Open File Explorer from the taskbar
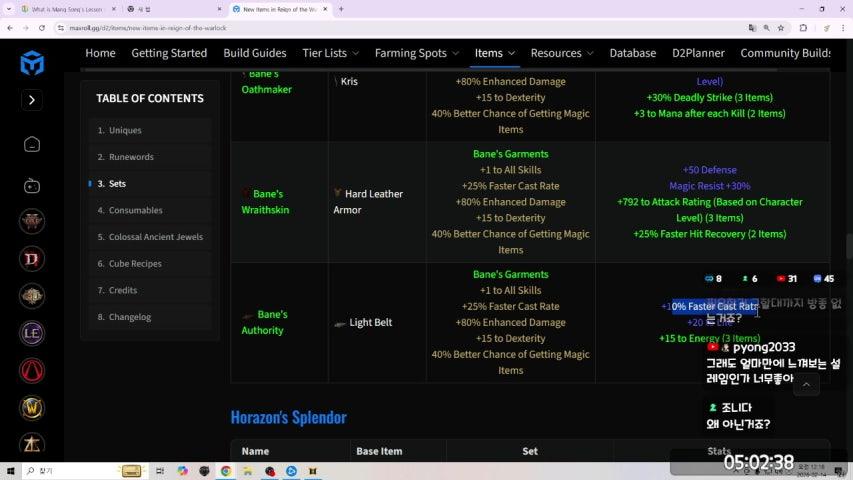This screenshot has width=853, height=480. 248,471
